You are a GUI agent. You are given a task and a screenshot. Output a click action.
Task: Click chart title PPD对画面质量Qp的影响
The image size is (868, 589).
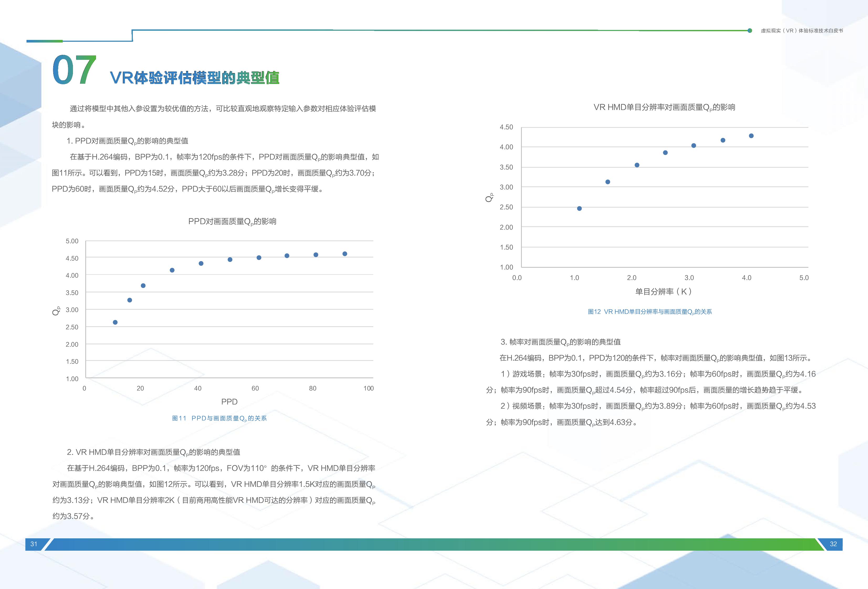coord(232,222)
